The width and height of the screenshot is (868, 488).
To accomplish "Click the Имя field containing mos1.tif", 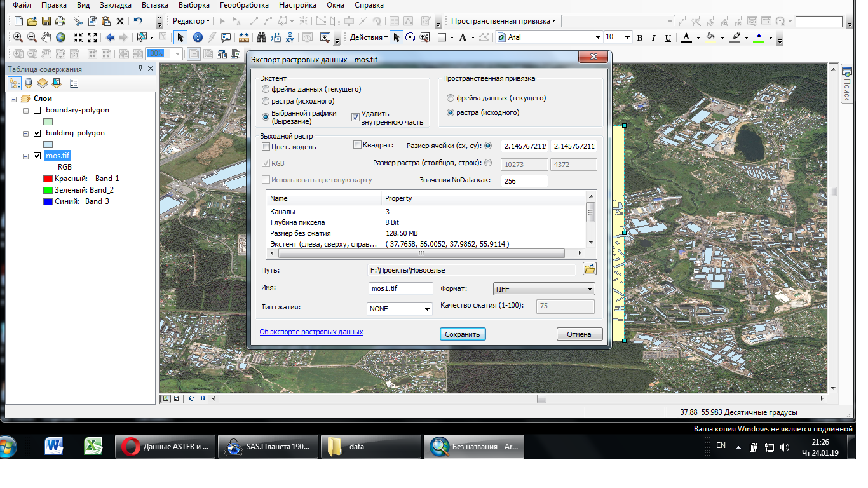I will point(400,289).
